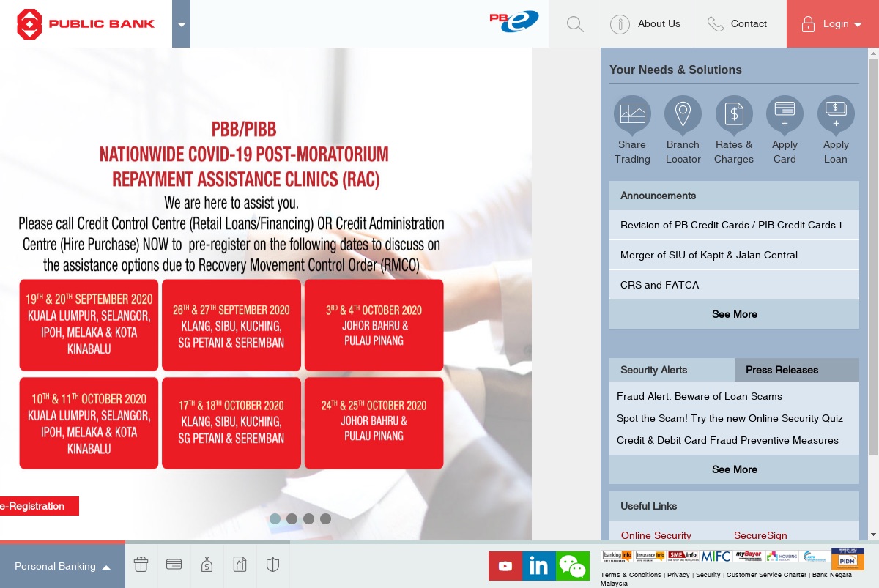This screenshot has width=879, height=588.
Task: Click the Housing Watch logo
Action: [782, 556]
